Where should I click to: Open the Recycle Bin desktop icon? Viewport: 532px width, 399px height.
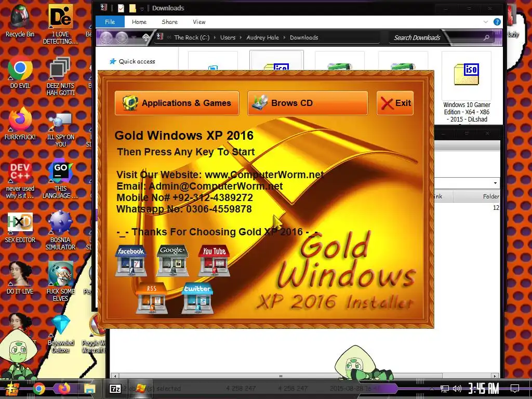tap(20, 20)
